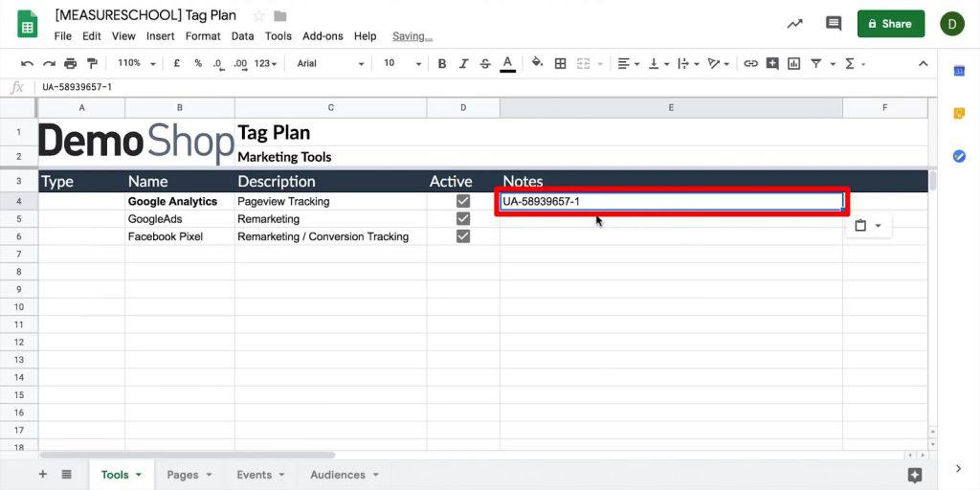Open Calendar in side panel
This screenshot has width=980, height=490.
[959, 71]
